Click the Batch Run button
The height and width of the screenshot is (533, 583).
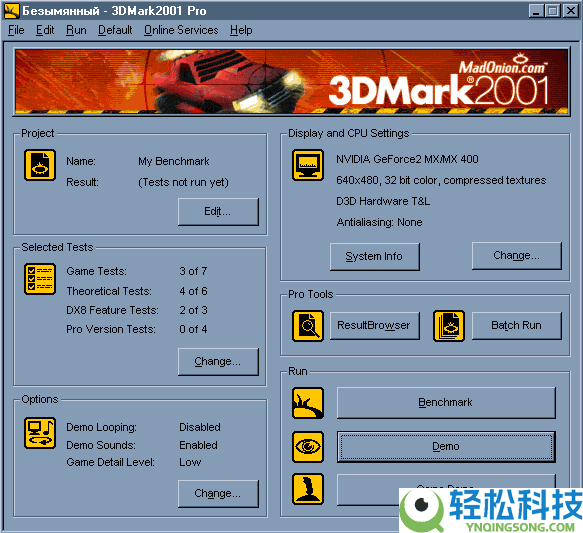pyautogui.click(x=516, y=326)
